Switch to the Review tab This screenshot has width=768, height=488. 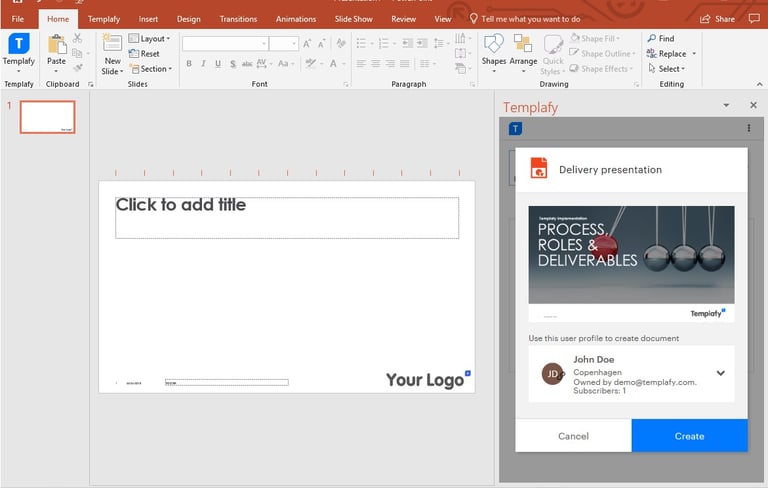tap(404, 19)
